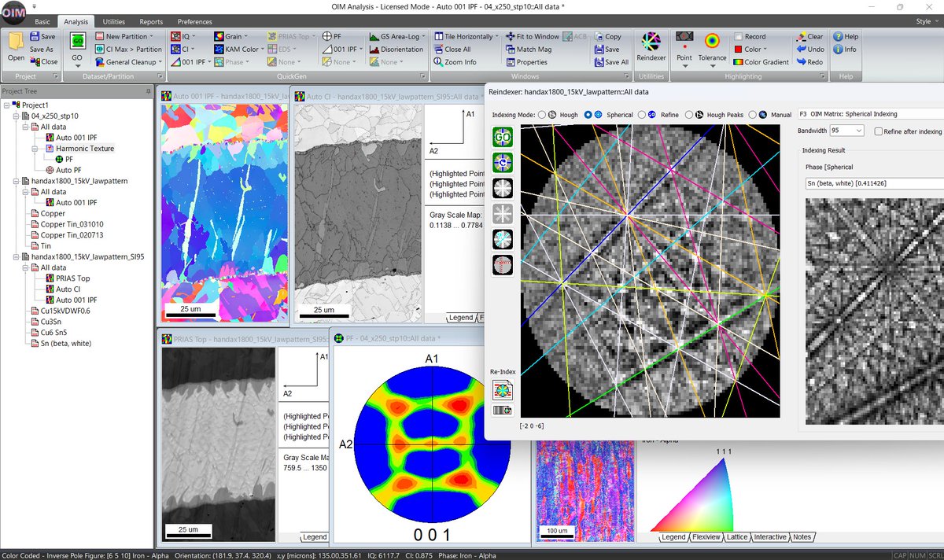This screenshot has height=560, width=944.
Task: Click the Phase result field Sn (beta, white)
Action: [x=874, y=182]
